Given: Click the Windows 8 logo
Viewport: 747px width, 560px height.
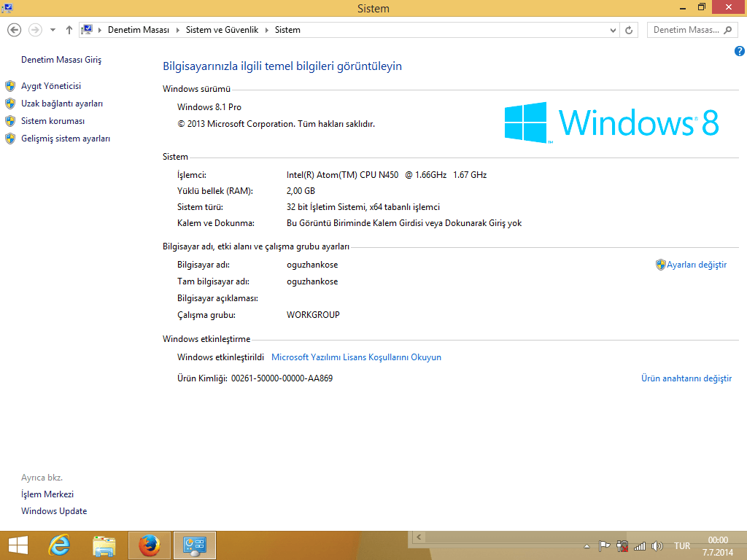Looking at the screenshot, I should click(611, 122).
